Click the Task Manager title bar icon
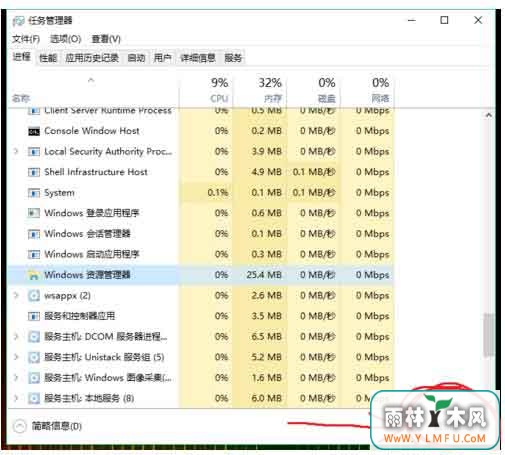 18,21
